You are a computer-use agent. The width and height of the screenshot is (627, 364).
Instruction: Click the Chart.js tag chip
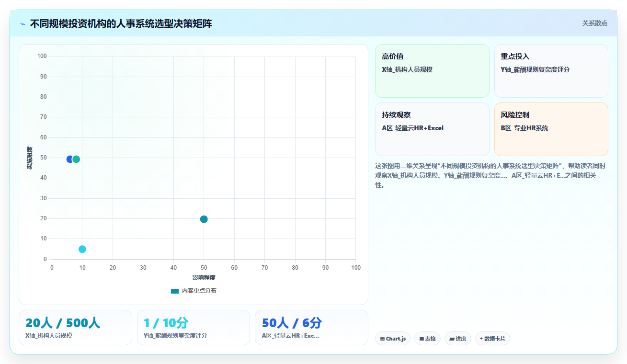point(393,339)
